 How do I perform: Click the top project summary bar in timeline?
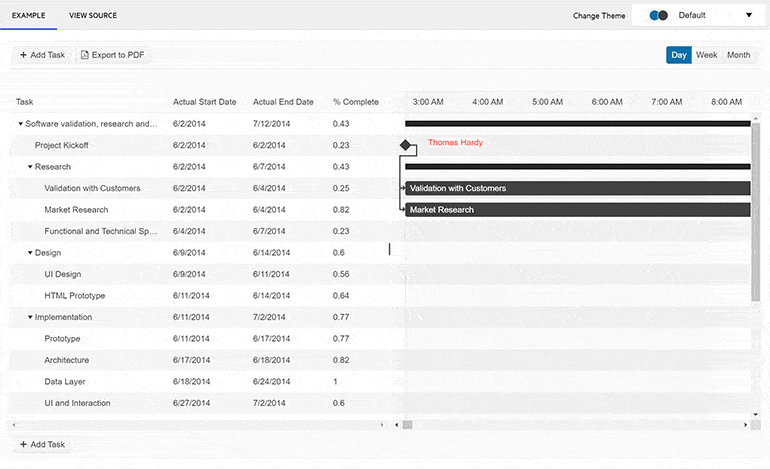578,124
